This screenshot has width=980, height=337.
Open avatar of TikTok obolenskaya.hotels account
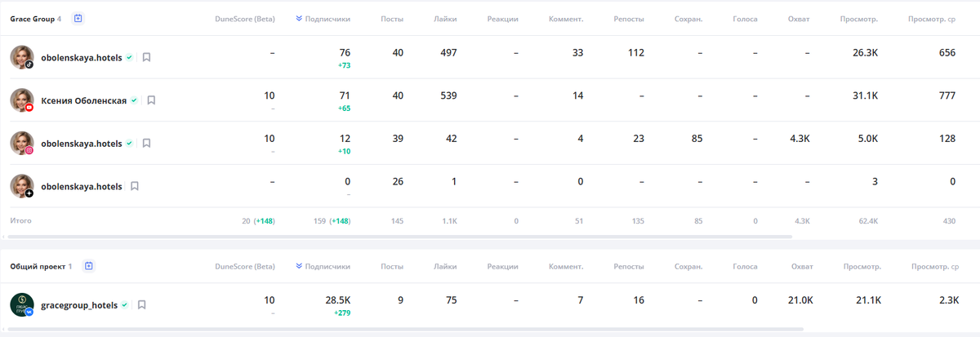pyautogui.click(x=21, y=57)
